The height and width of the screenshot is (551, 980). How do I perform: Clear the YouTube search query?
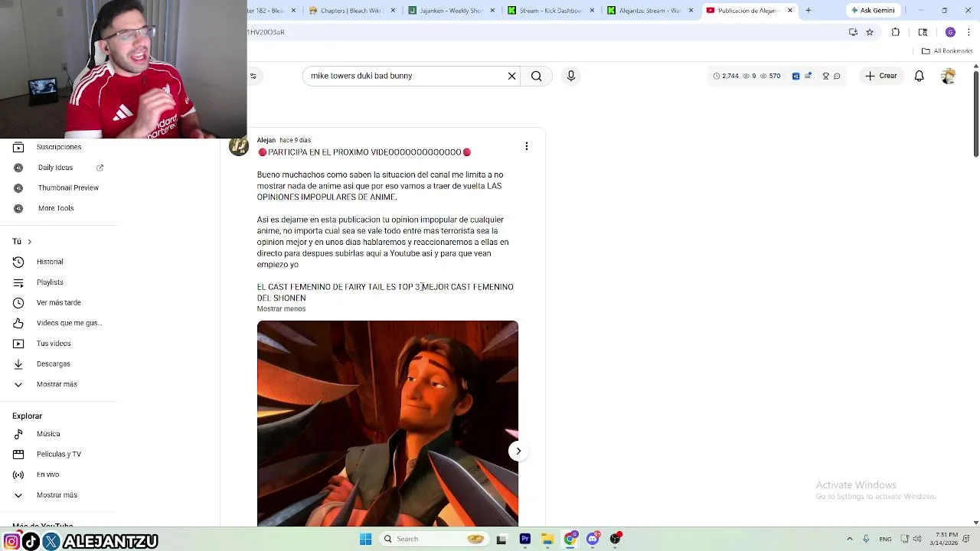point(512,76)
